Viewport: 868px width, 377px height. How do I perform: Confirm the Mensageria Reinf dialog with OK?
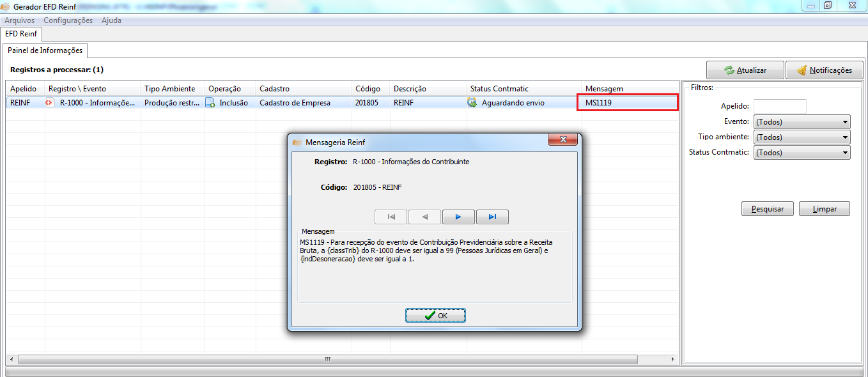click(x=435, y=316)
